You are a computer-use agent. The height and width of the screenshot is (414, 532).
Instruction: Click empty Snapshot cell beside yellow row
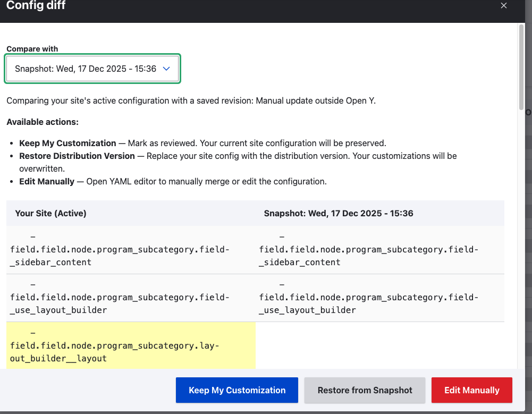(379, 345)
